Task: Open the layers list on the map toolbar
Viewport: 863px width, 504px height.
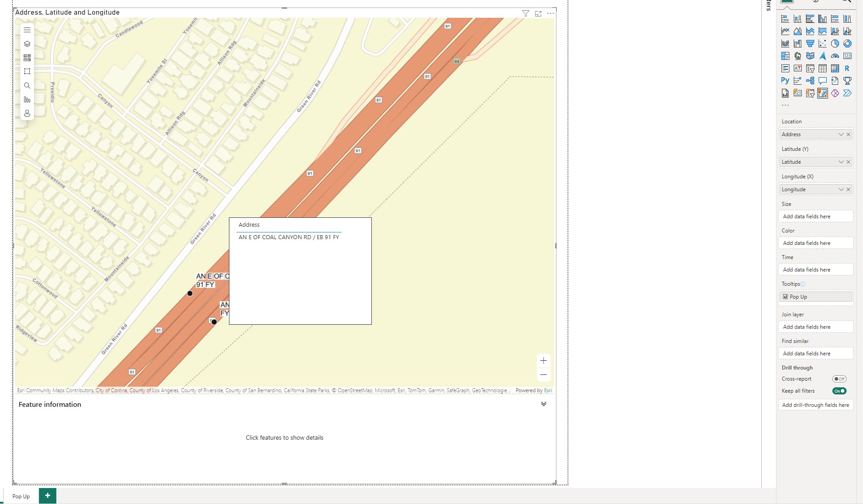Action: pos(27,43)
